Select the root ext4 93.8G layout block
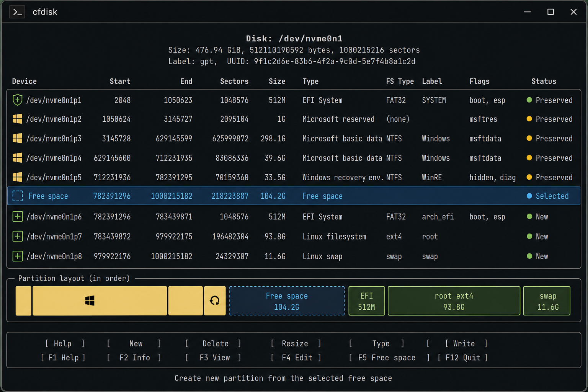This screenshot has width=588, height=392. (454, 301)
